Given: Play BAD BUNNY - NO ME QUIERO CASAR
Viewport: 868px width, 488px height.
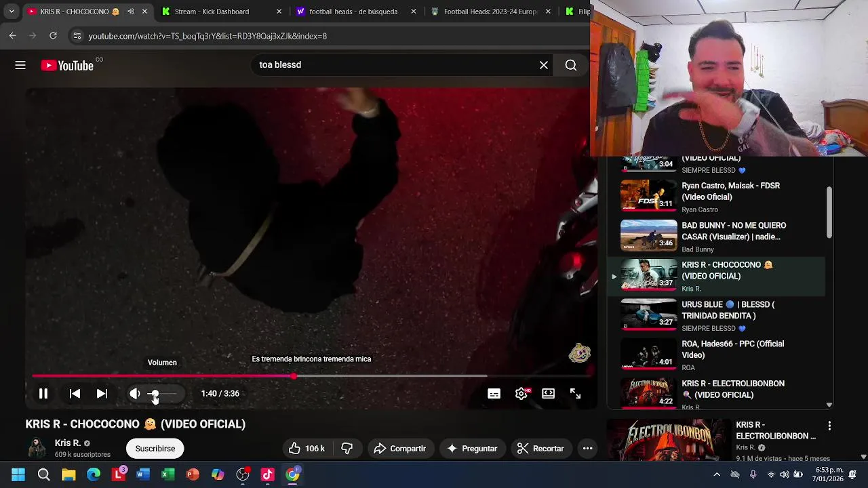Looking at the screenshot, I should click(x=716, y=237).
